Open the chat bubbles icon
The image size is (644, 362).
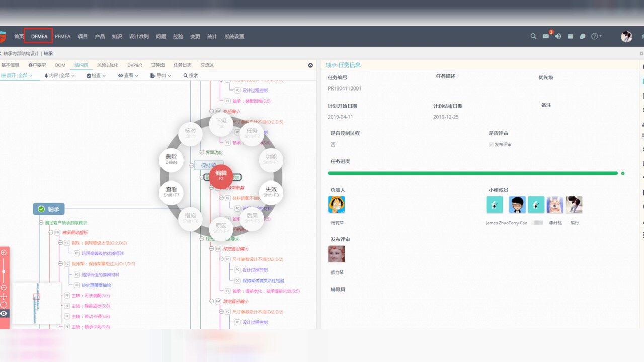pyautogui.click(x=583, y=36)
